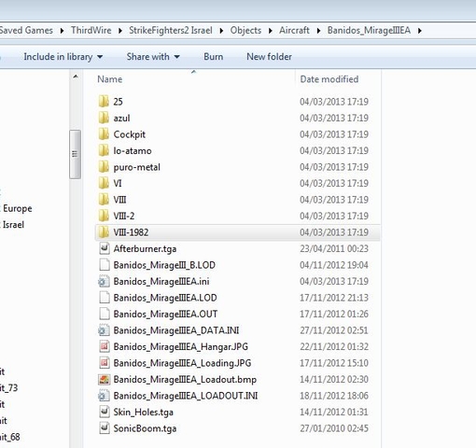
Task: Expand the arrow after Banidos_MirageIIIEA in the address bar
Action: coord(420,31)
